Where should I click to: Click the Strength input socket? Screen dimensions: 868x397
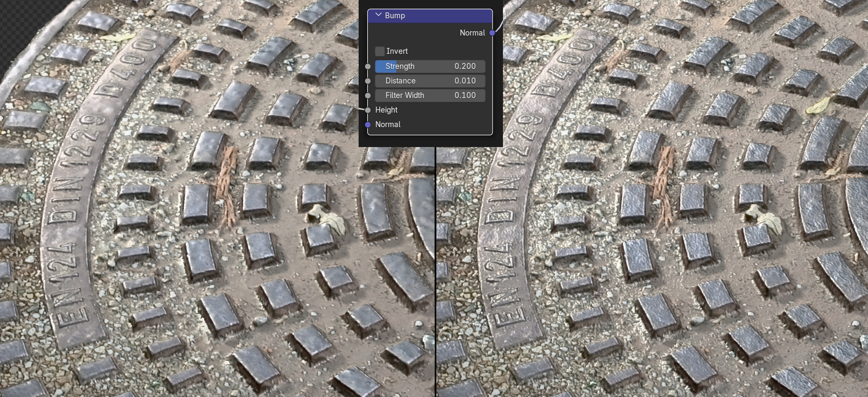(x=368, y=66)
